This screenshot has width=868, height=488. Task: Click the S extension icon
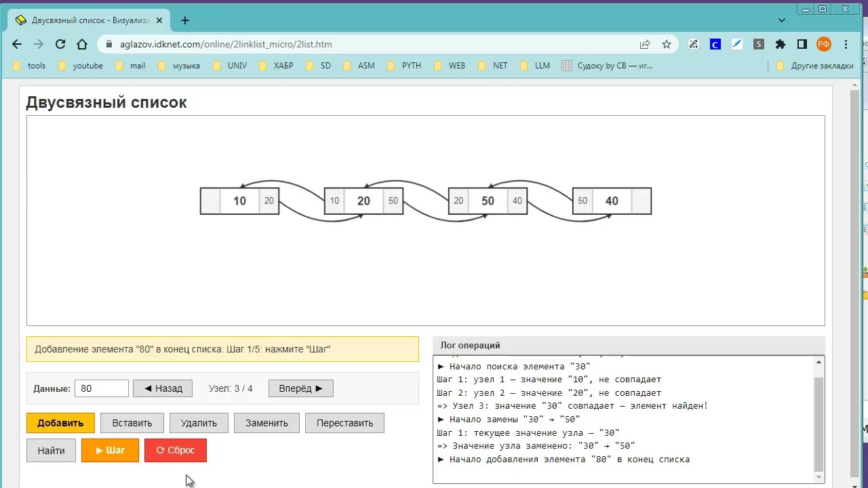759,44
